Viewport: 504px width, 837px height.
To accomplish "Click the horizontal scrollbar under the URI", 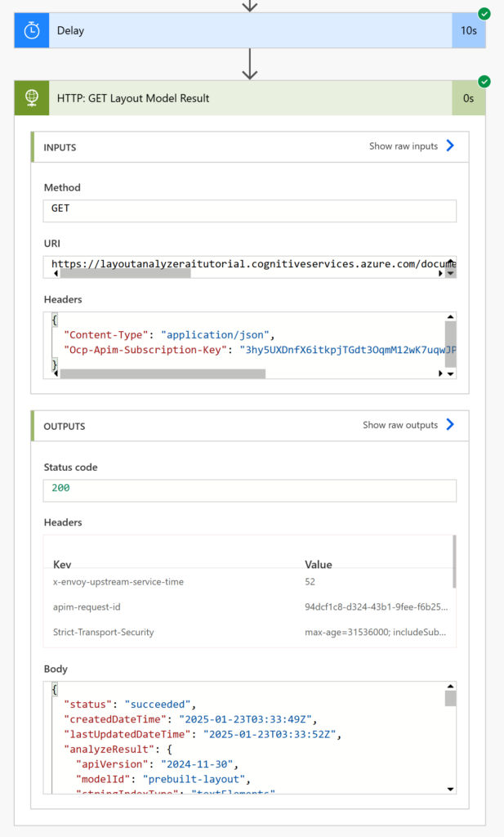I will [x=125, y=273].
